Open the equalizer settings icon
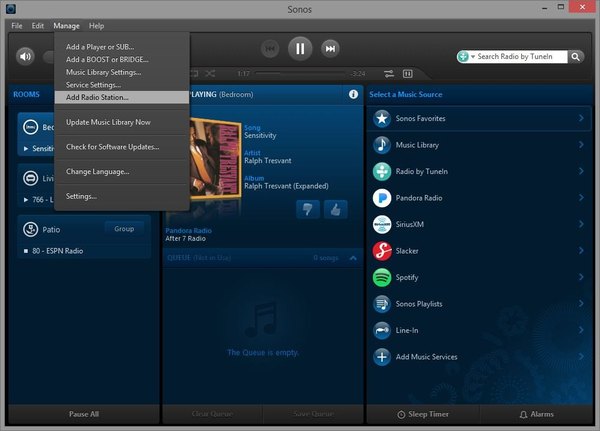The height and width of the screenshot is (431, 600). click(389, 73)
